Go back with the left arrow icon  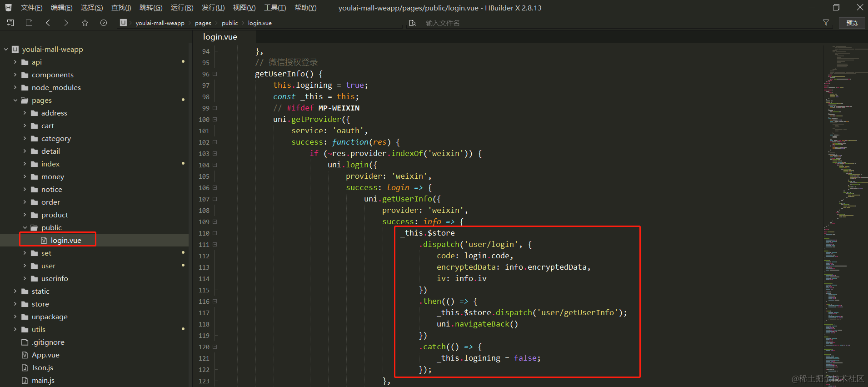(48, 23)
